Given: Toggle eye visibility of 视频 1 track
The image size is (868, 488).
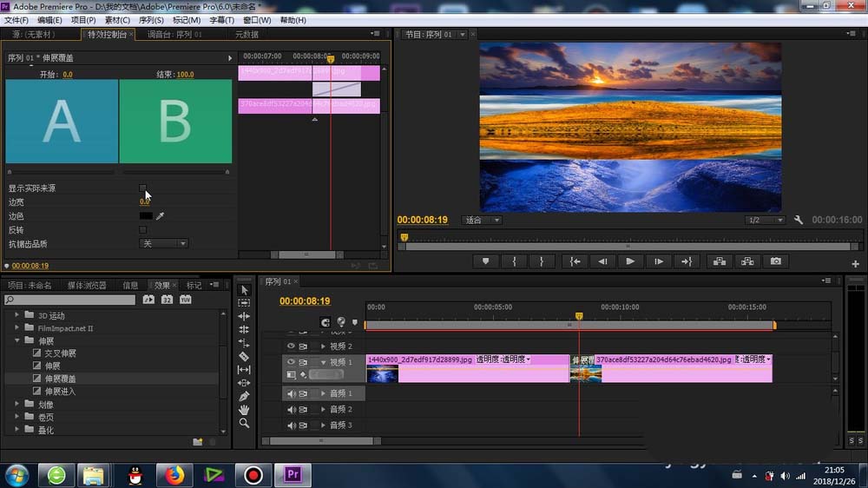Looking at the screenshot, I should (x=291, y=362).
